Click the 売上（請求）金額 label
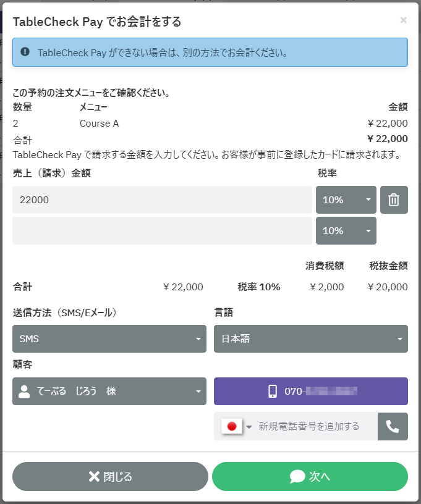The width and height of the screenshot is (421, 504). coord(51,173)
